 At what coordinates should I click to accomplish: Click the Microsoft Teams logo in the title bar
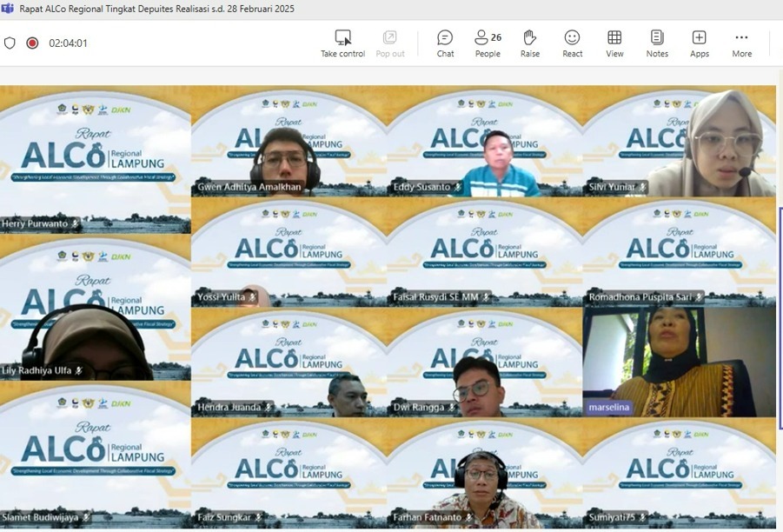[8, 9]
